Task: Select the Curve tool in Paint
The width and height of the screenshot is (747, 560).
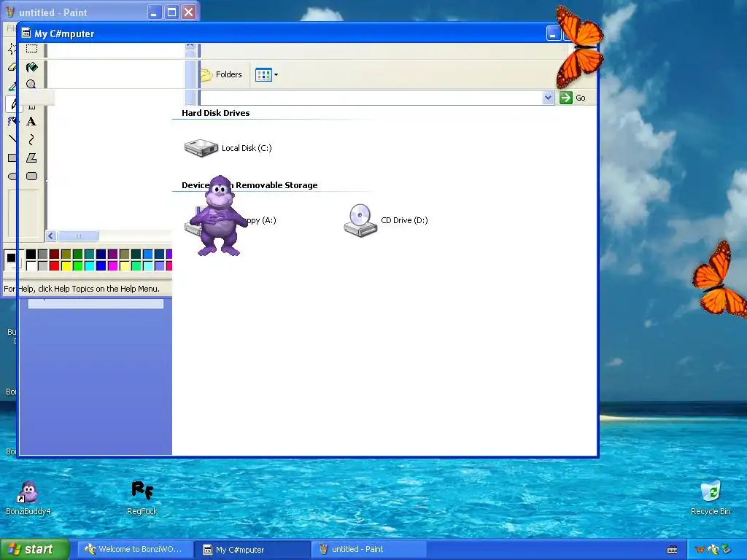Action: pyautogui.click(x=31, y=139)
